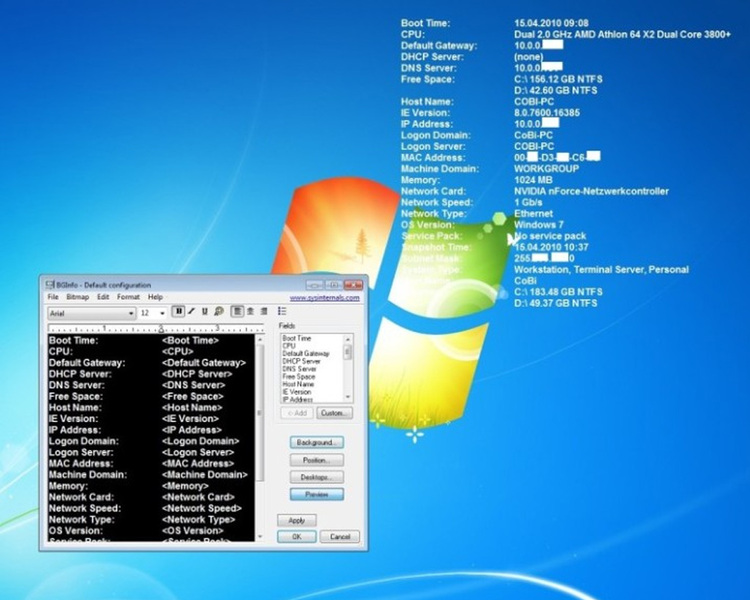The width and height of the screenshot is (750, 600).
Task: Toggle Underline formatting in BGInfo toolbar
Action: click(205, 312)
